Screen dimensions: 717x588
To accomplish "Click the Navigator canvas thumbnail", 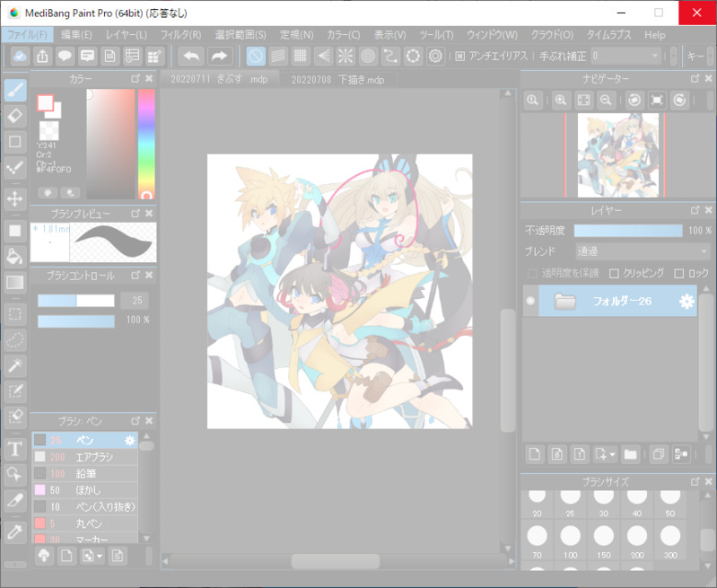I will (617, 155).
